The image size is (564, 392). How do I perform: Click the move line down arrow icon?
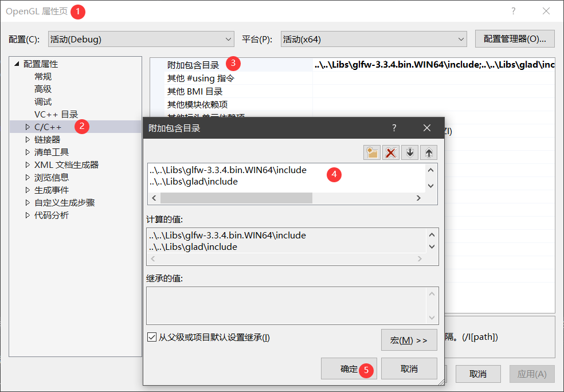click(x=410, y=153)
